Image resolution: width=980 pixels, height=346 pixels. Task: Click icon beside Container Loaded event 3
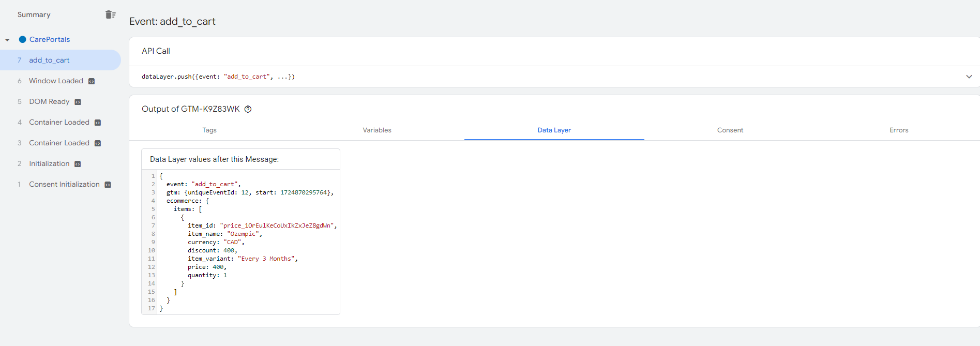[98, 143]
